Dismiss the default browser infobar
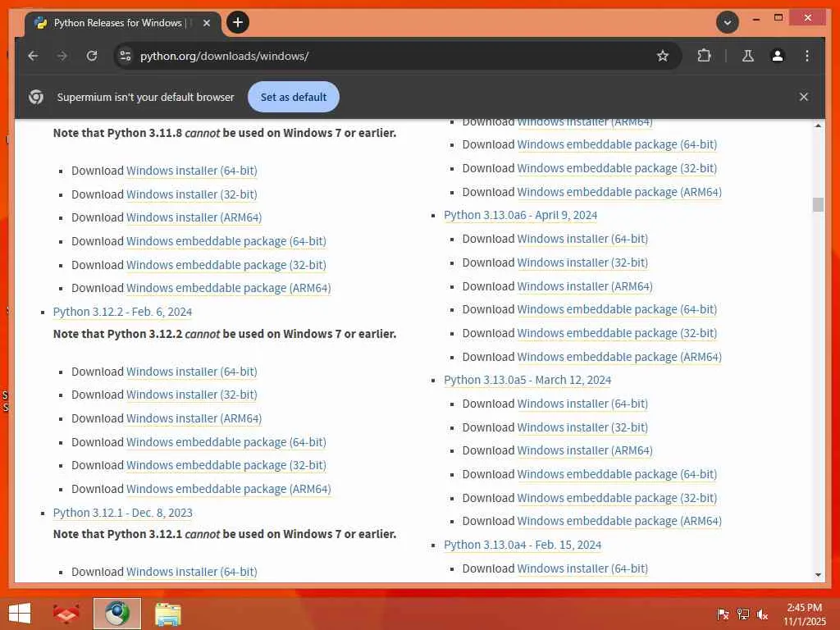Screen dimensions: 840x630 tap(804, 97)
